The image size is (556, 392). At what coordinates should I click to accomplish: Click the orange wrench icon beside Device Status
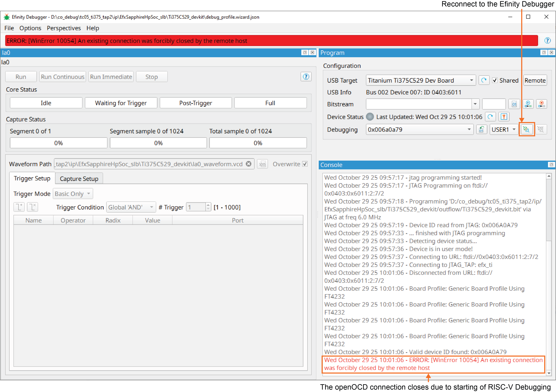tap(504, 117)
